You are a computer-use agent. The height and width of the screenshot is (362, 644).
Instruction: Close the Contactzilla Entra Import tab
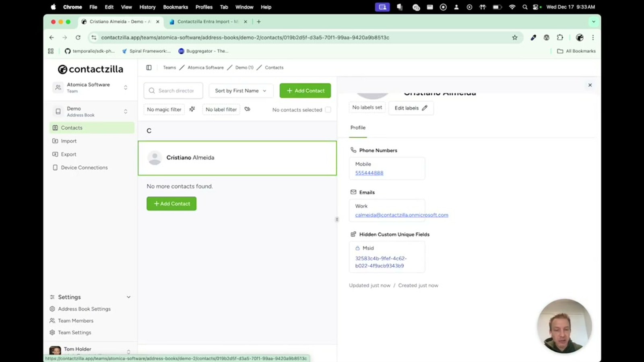tap(246, 22)
